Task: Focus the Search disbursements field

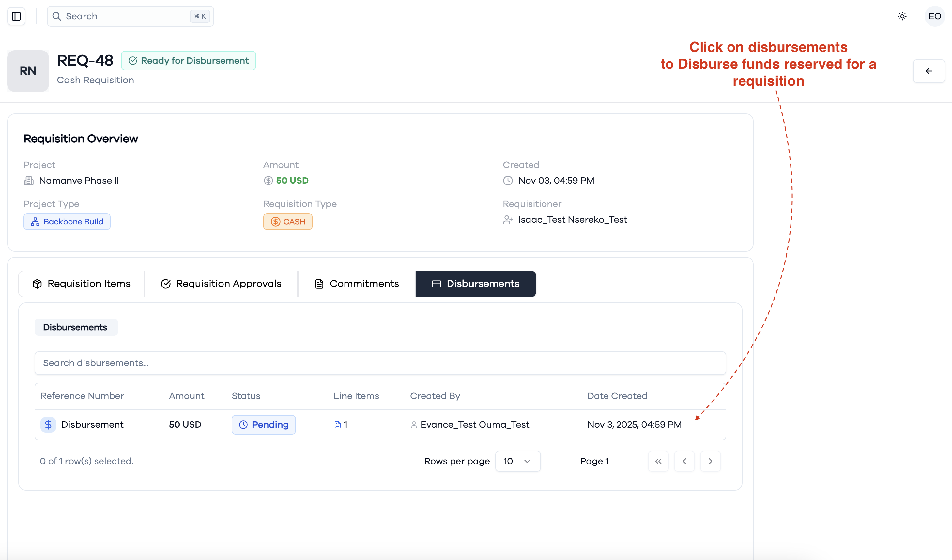Action: tap(380, 363)
